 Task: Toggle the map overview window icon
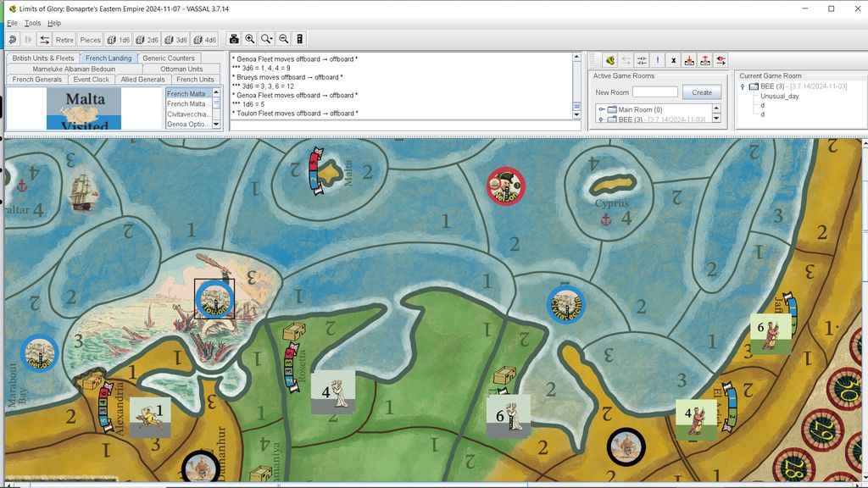pos(299,39)
